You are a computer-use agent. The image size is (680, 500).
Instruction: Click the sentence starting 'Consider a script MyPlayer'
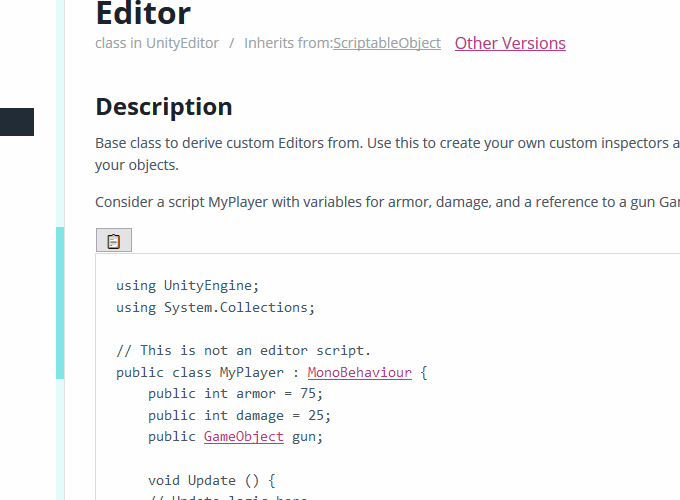point(387,202)
